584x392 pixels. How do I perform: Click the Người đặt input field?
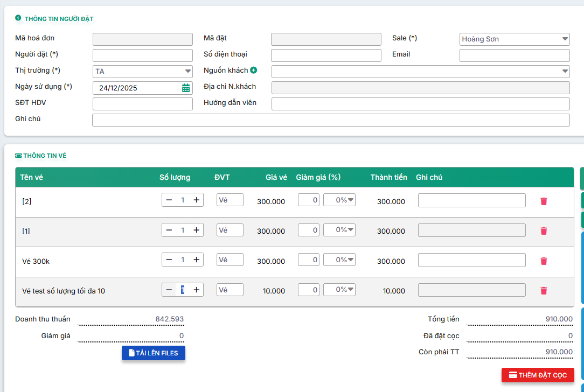tap(143, 55)
